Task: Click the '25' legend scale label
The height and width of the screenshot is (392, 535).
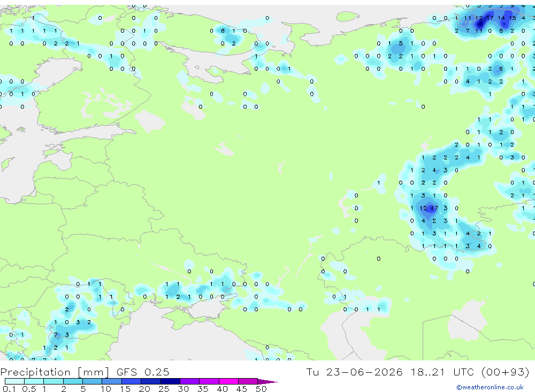Action: (164, 389)
